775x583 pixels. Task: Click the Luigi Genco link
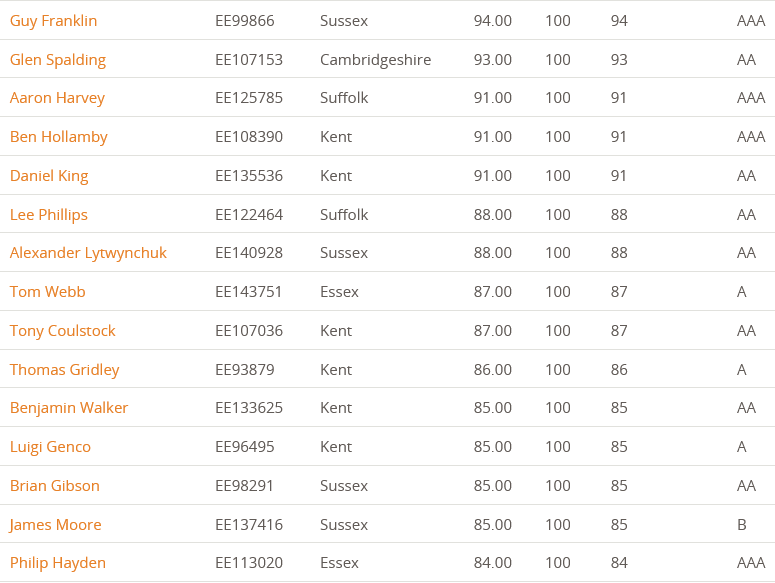[x=50, y=447]
